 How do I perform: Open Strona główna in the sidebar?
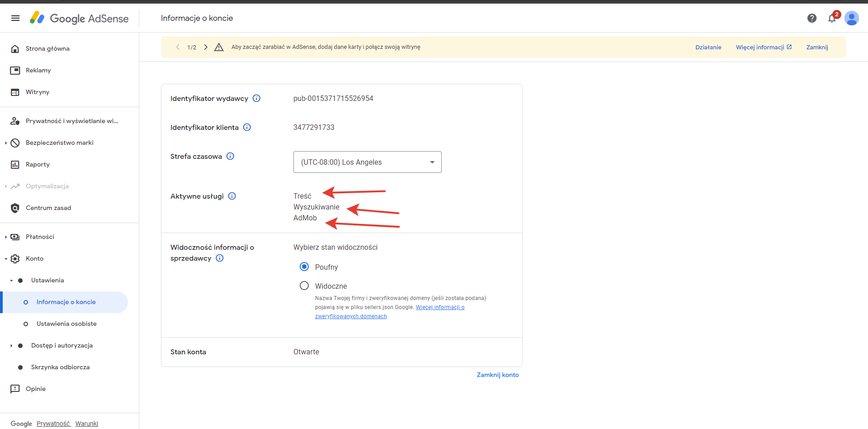[47, 48]
